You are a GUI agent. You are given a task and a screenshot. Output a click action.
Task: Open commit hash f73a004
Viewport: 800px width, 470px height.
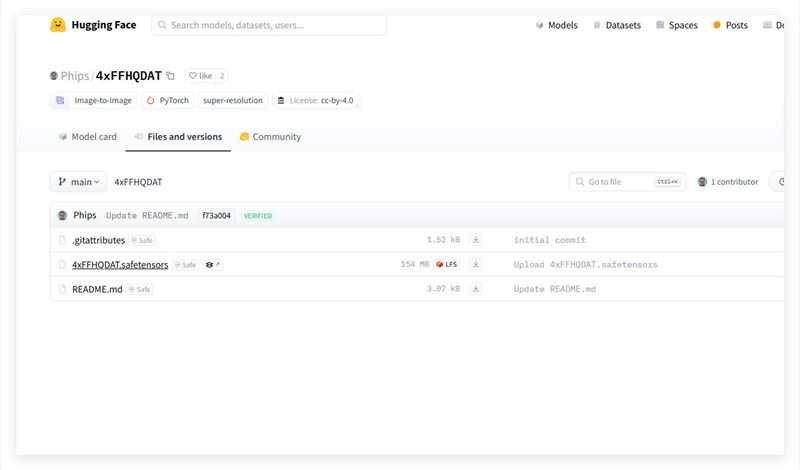coord(216,216)
